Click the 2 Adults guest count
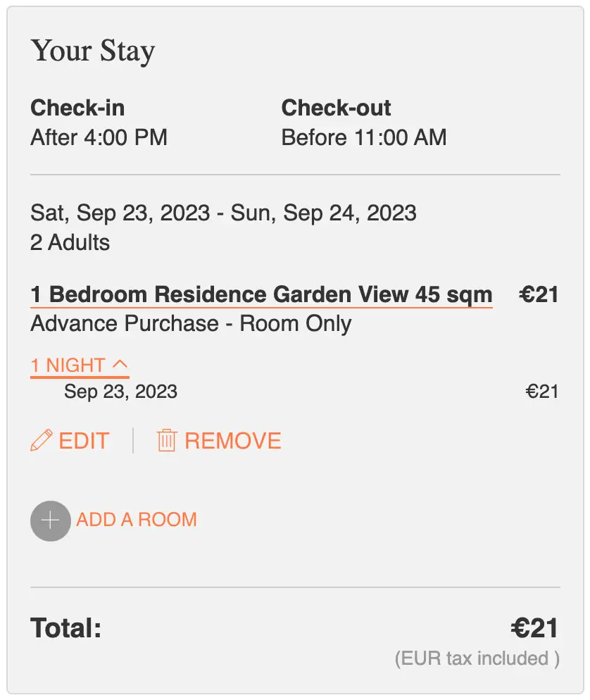 pyautogui.click(x=70, y=243)
